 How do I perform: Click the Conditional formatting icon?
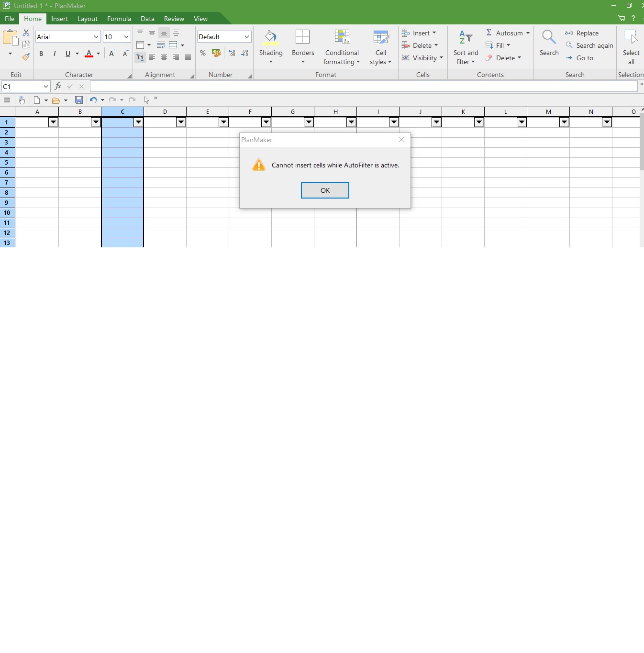coord(342,37)
